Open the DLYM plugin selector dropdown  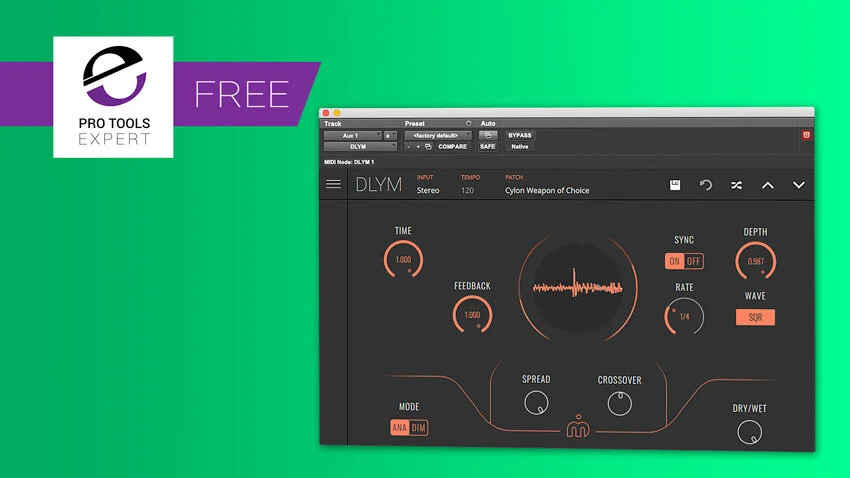coord(360,147)
